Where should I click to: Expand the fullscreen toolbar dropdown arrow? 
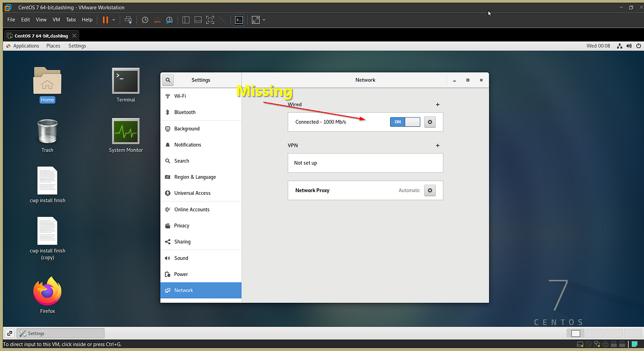tap(264, 20)
